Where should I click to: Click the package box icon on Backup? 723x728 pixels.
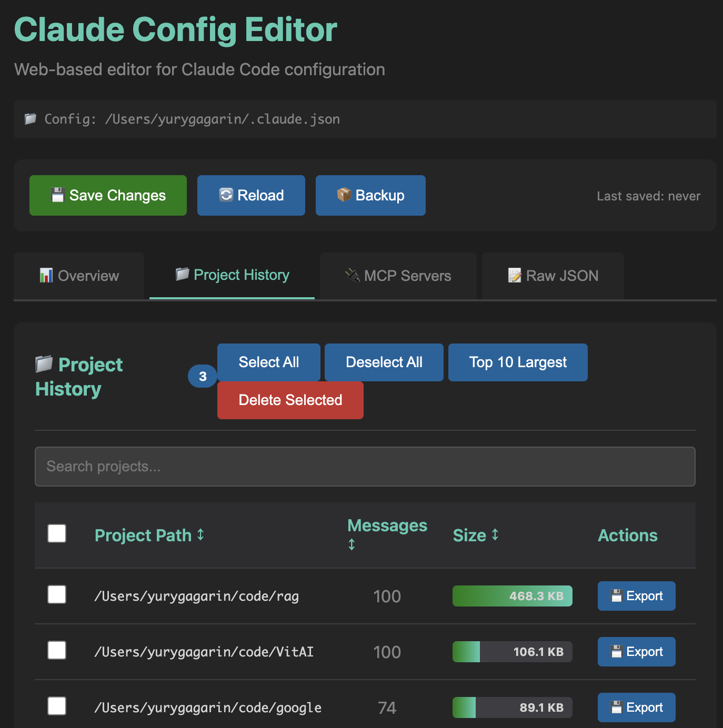(x=344, y=195)
